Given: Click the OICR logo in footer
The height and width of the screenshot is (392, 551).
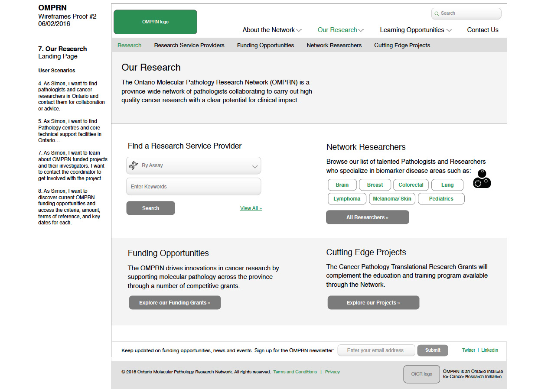Looking at the screenshot, I should (421, 374).
